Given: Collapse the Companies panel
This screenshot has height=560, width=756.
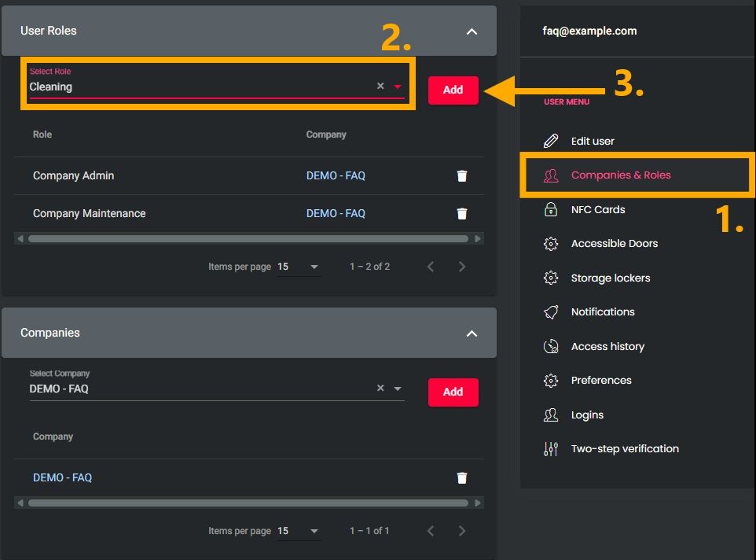Looking at the screenshot, I should [472, 333].
